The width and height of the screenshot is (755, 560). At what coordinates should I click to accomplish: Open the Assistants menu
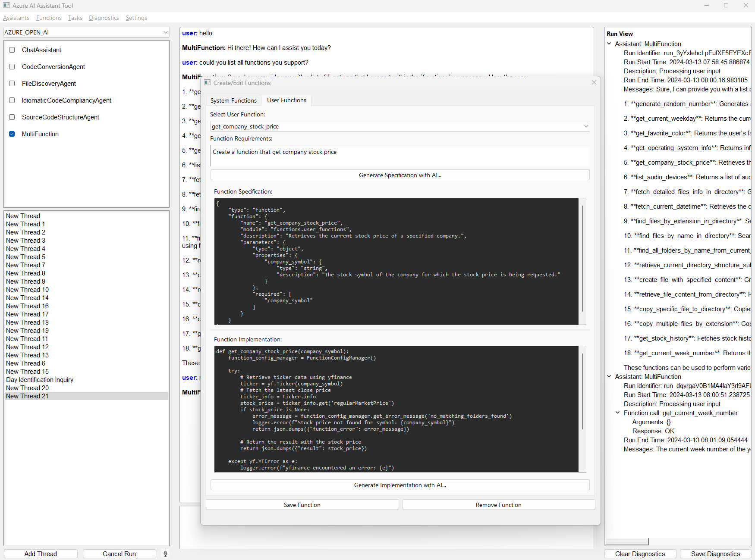click(16, 18)
